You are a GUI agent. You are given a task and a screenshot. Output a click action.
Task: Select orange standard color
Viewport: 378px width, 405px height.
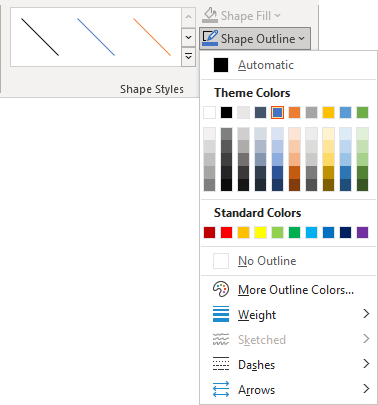pyautogui.click(x=243, y=232)
